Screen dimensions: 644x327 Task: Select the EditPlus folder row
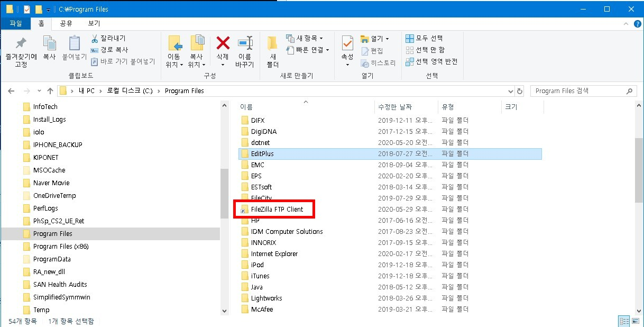[x=390, y=153]
